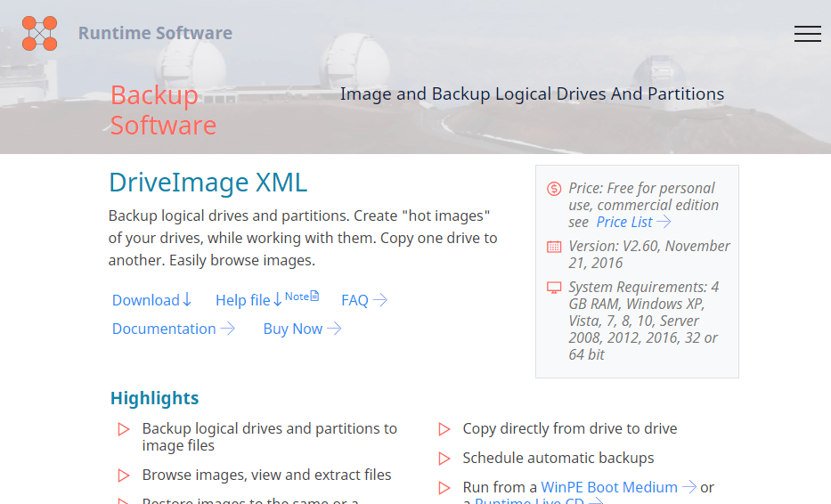Image resolution: width=831 pixels, height=504 pixels.
Task: Click the monitor icon beside System Requirements
Action: click(554, 288)
